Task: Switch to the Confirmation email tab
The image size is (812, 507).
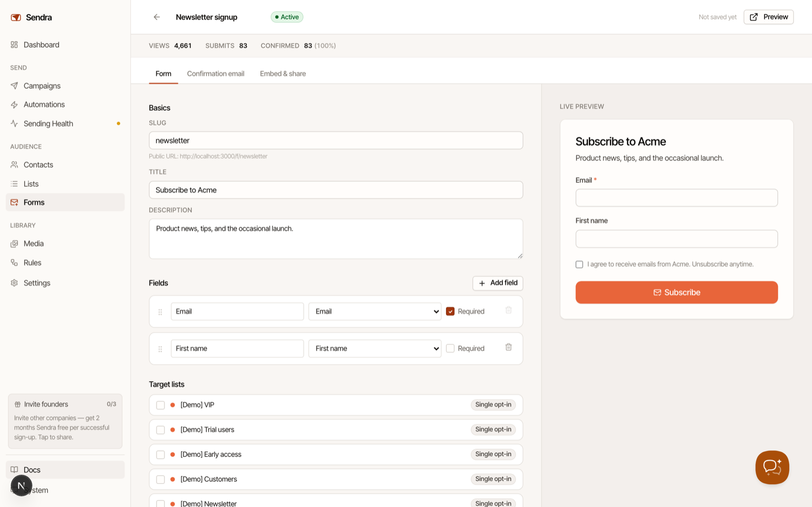Action: click(215, 74)
